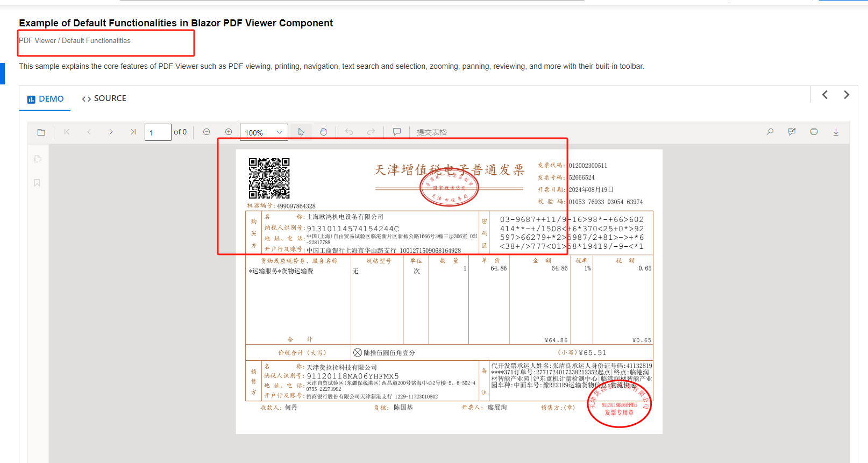
Task: Click the Open file folder icon
Action: point(41,132)
